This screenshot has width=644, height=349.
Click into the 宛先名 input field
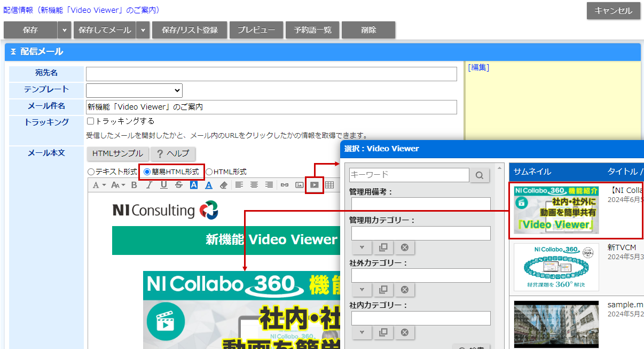[271, 74]
